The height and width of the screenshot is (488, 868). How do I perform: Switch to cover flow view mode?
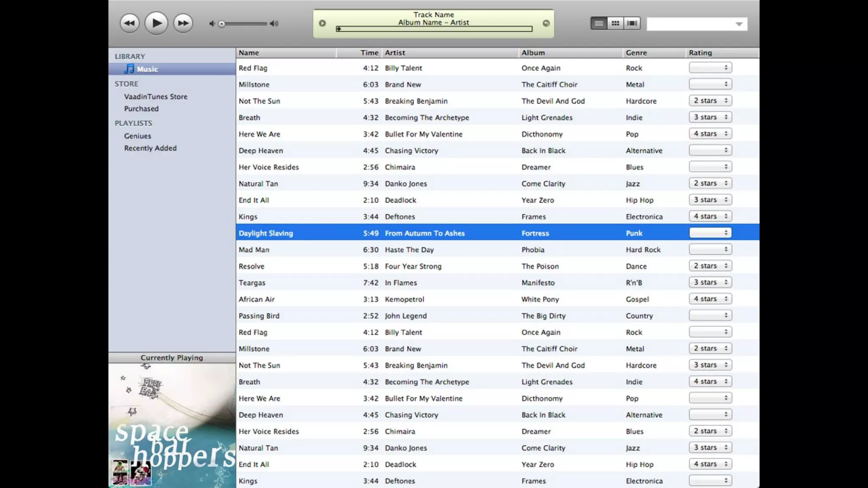(x=632, y=23)
